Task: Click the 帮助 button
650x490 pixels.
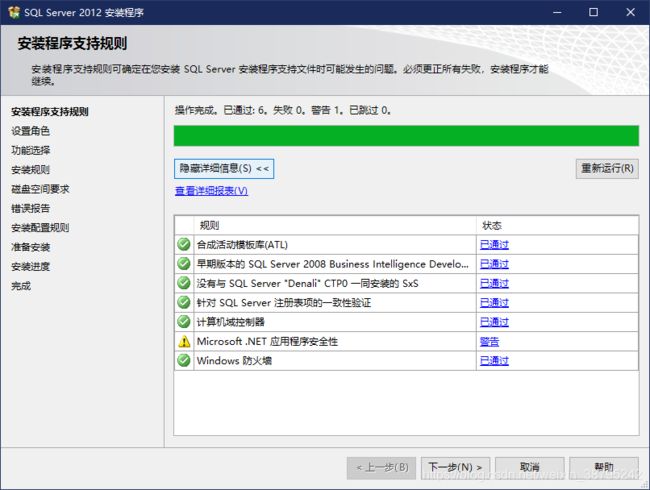Action: 604,468
